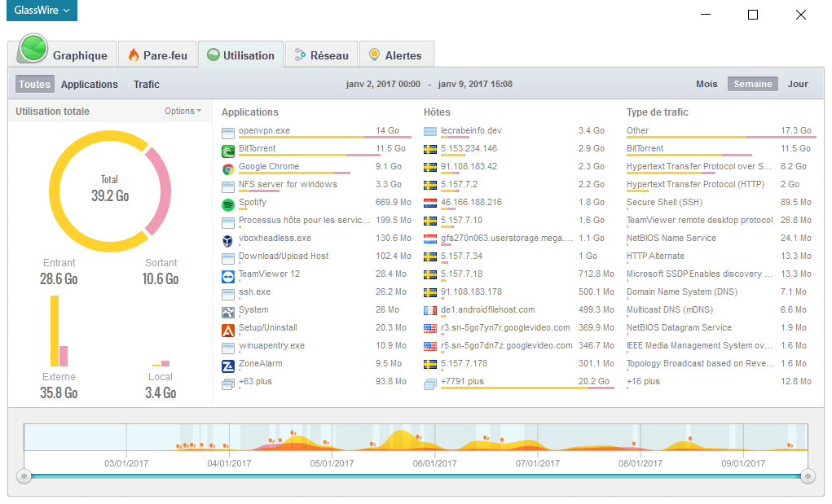Expand the +7791 plus hosts list

[x=462, y=382]
